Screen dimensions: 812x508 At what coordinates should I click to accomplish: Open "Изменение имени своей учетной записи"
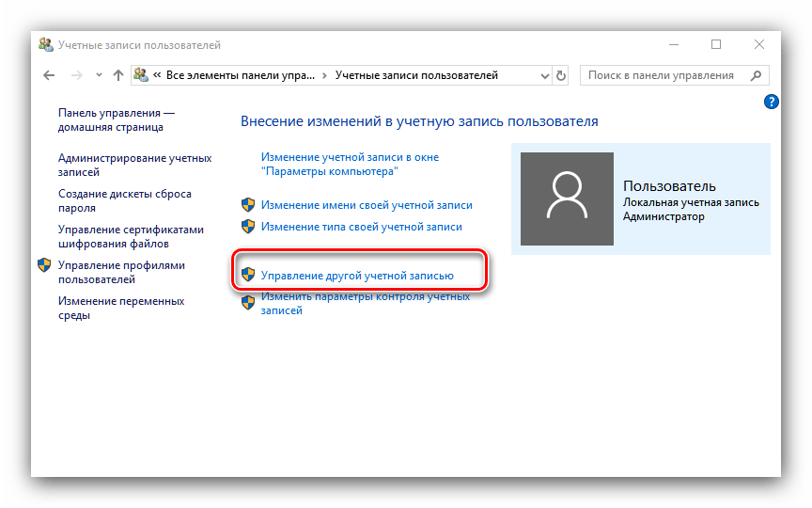pos(367,204)
